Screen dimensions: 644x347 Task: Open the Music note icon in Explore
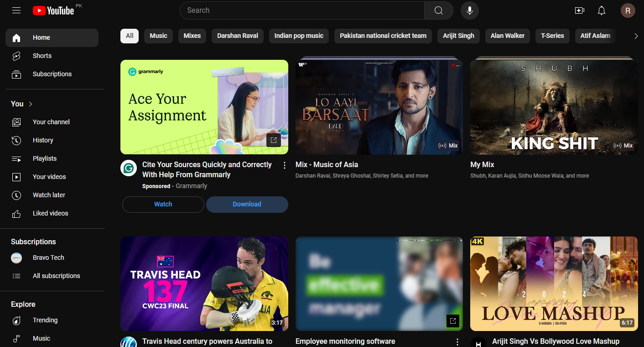tap(16, 339)
